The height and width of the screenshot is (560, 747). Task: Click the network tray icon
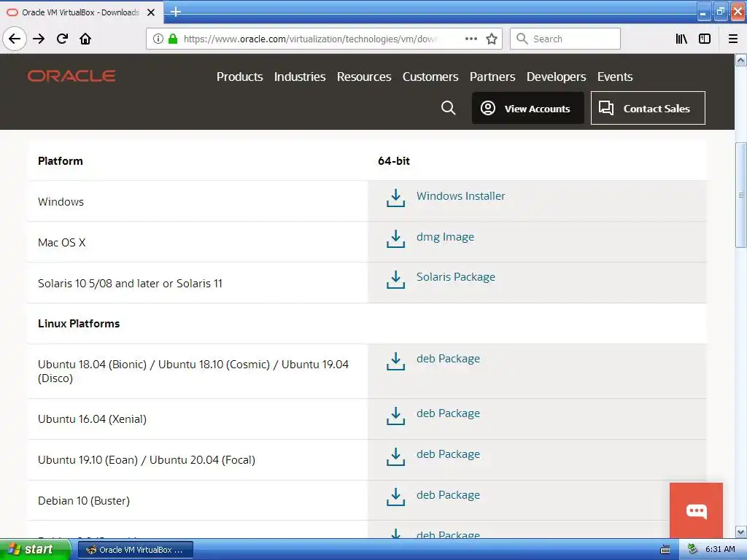(693, 550)
